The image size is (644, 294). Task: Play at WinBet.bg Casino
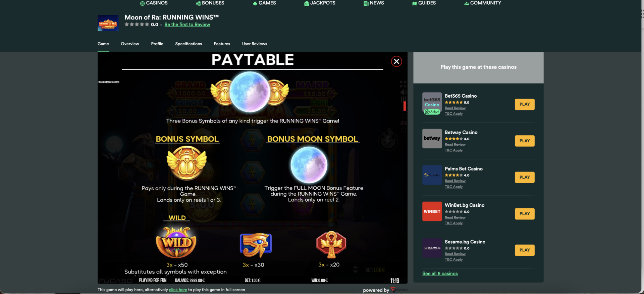coord(525,214)
